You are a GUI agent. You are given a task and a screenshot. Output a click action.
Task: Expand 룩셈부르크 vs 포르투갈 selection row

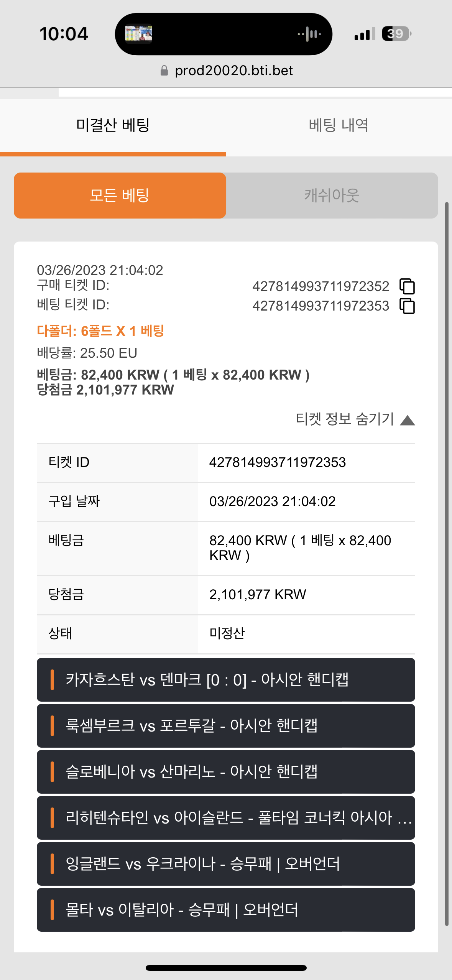pyautogui.click(x=226, y=726)
